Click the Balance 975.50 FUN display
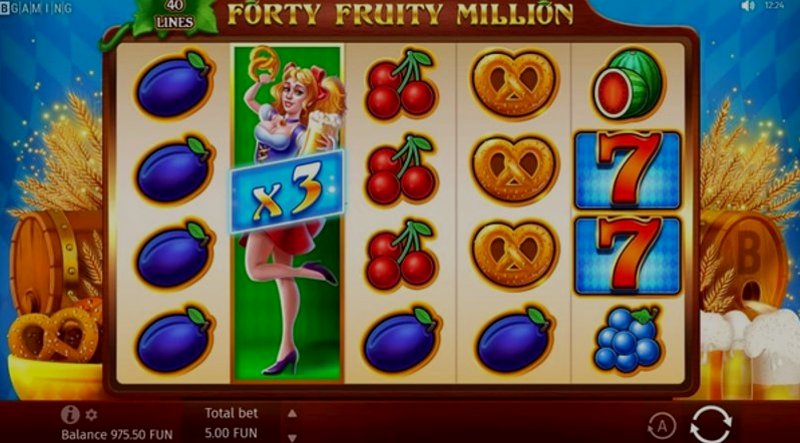The height and width of the screenshot is (443, 800). (x=117, y=435)
